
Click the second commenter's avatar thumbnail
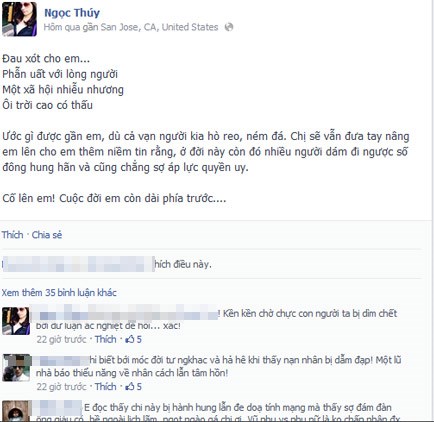click(16, 368)
